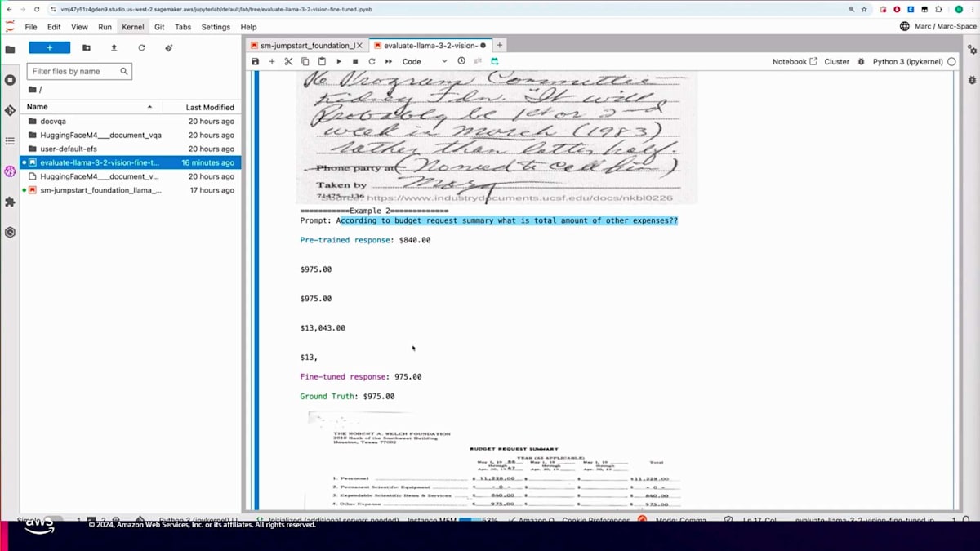Reload the browser page
Screen dimensions: 980x551
coord(37,9)
